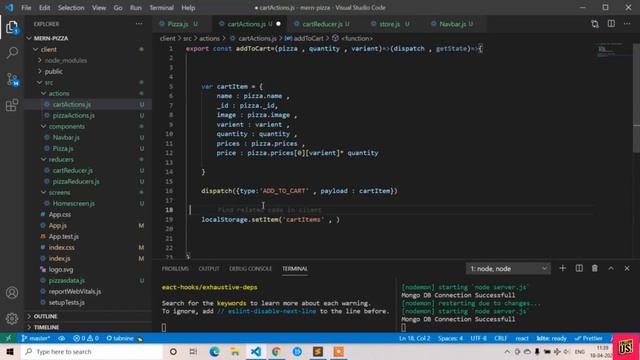Screen dimensions: 640x360
Task: Expand the public folder
Action: pyautogui.click(x=53, y=71)
